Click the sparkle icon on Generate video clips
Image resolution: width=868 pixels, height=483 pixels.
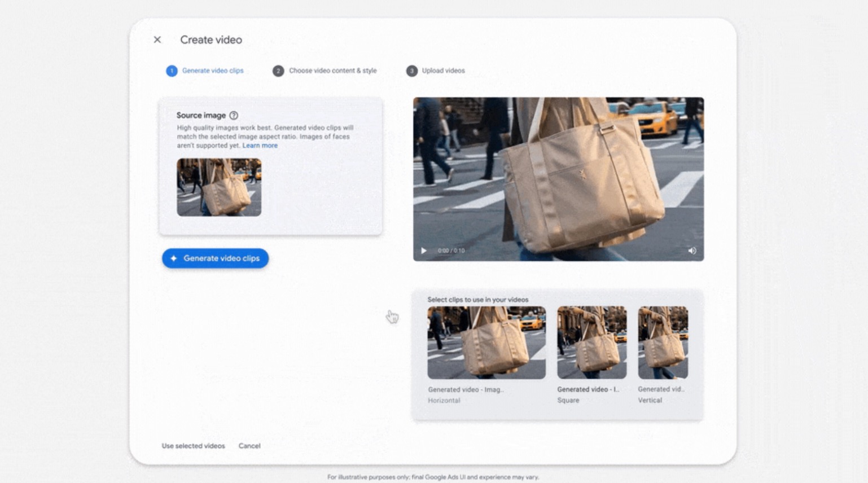[173, 258]
